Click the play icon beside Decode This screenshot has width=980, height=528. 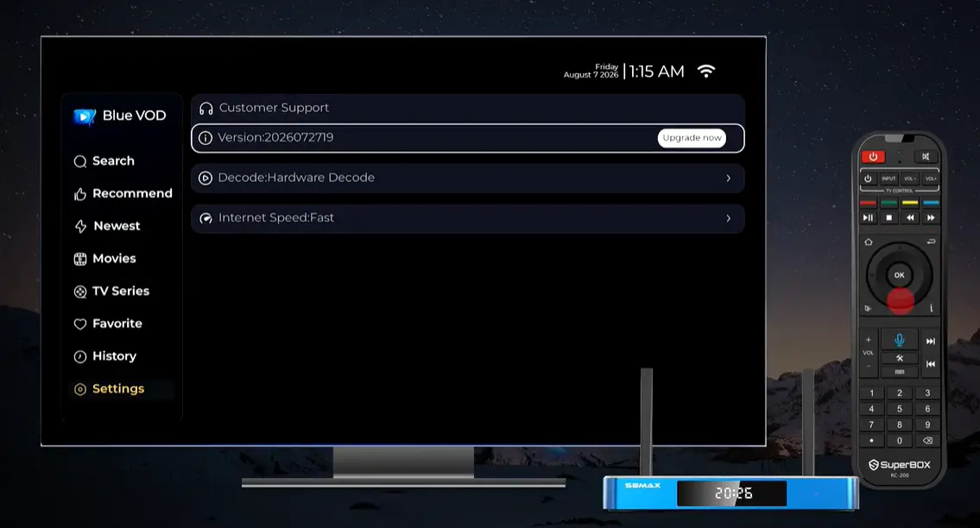click(205, 178)
